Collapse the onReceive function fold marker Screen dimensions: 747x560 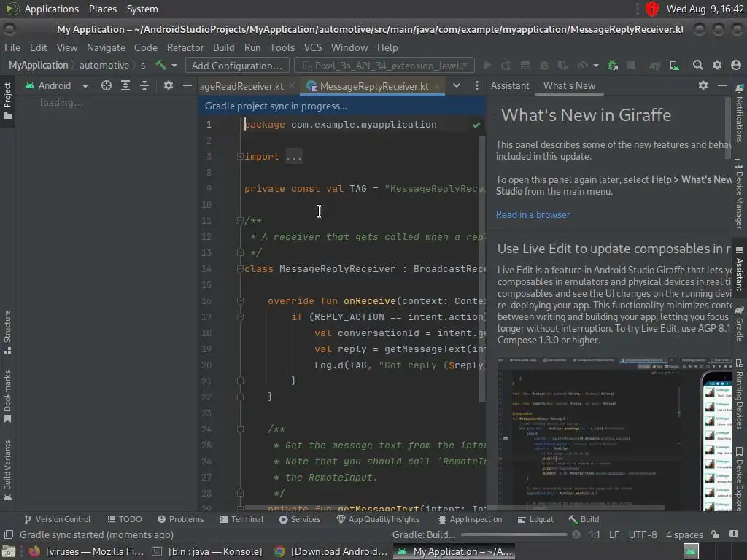[240, 301]
